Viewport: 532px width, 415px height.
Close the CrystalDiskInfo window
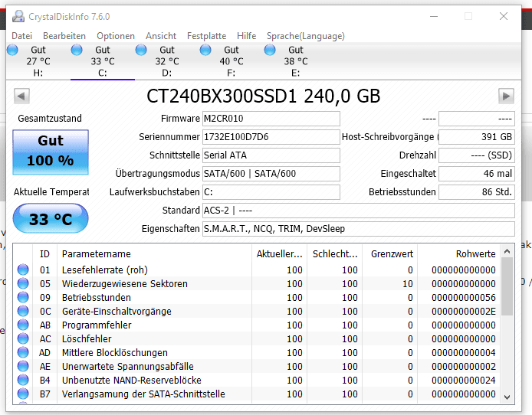tap(504, 16)
